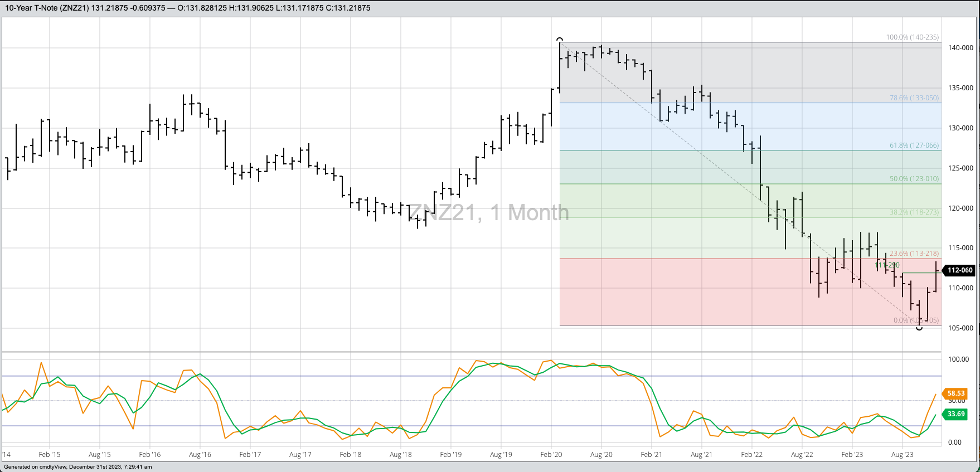The width and height of the screenshot is (980, 472).
Task: Click the orange 58.53 stochastic value tag
Action: point(955,393)
